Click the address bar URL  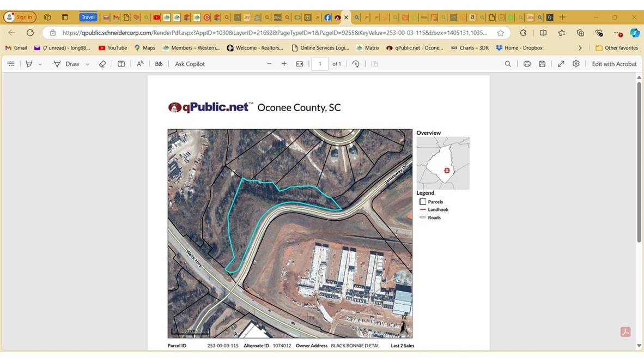275,33
